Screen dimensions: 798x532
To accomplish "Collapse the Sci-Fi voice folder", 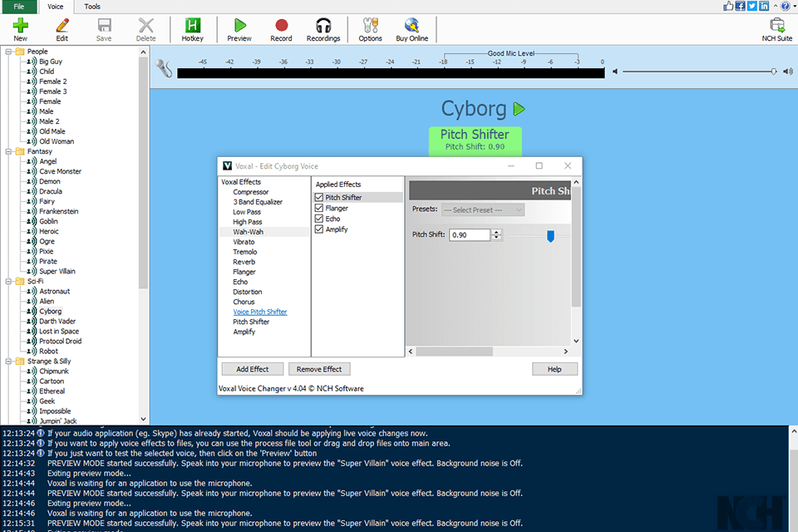I will [8, 282].
